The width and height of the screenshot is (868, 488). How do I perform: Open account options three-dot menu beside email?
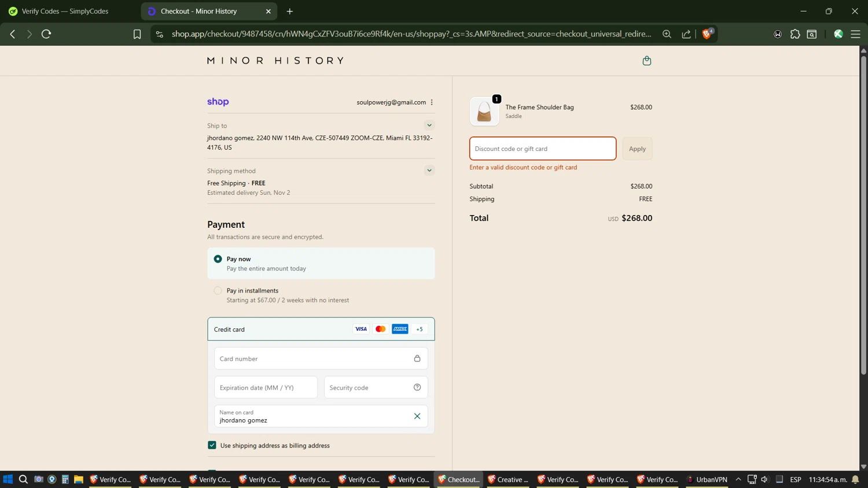(x=432, y=102)
